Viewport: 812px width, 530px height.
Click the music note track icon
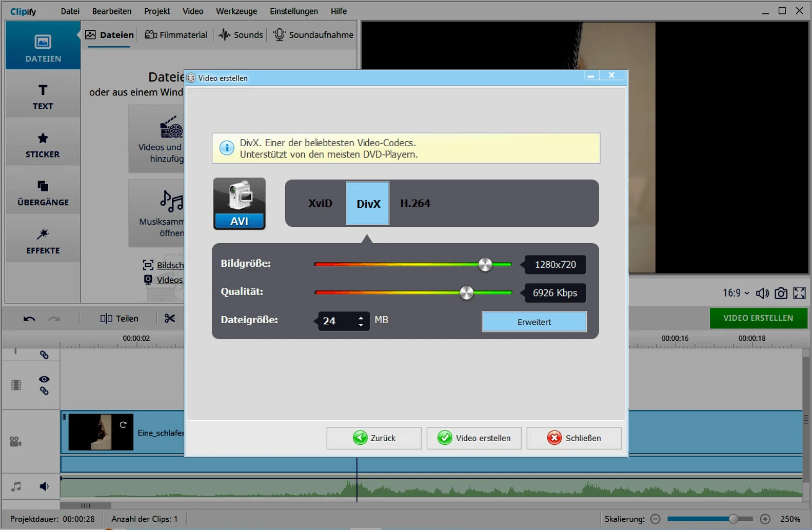coord(16,486)
